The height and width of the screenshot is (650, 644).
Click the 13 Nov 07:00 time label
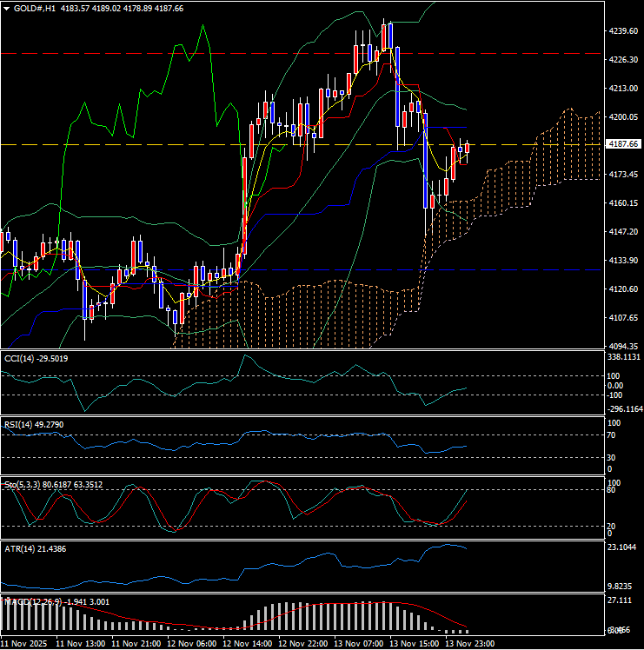tap(358, 643)
